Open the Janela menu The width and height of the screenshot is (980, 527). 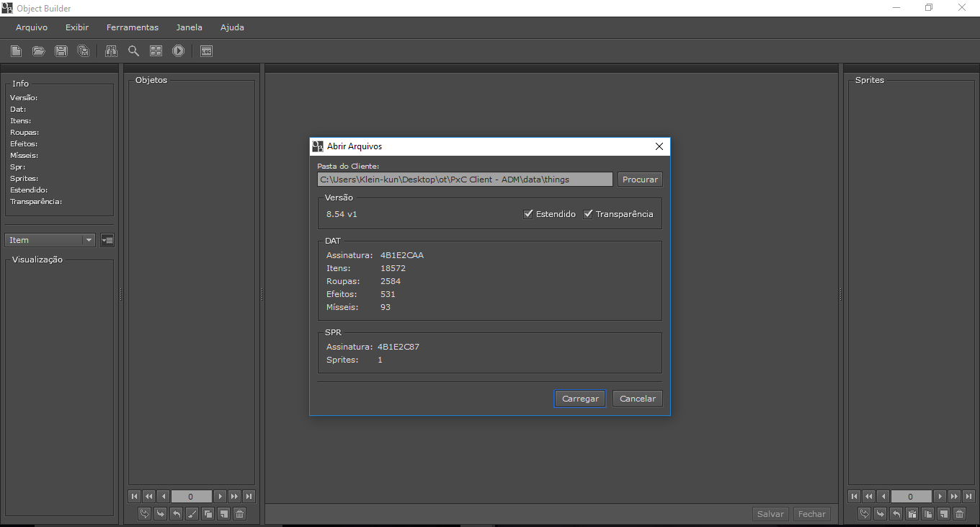pos(190,27)
